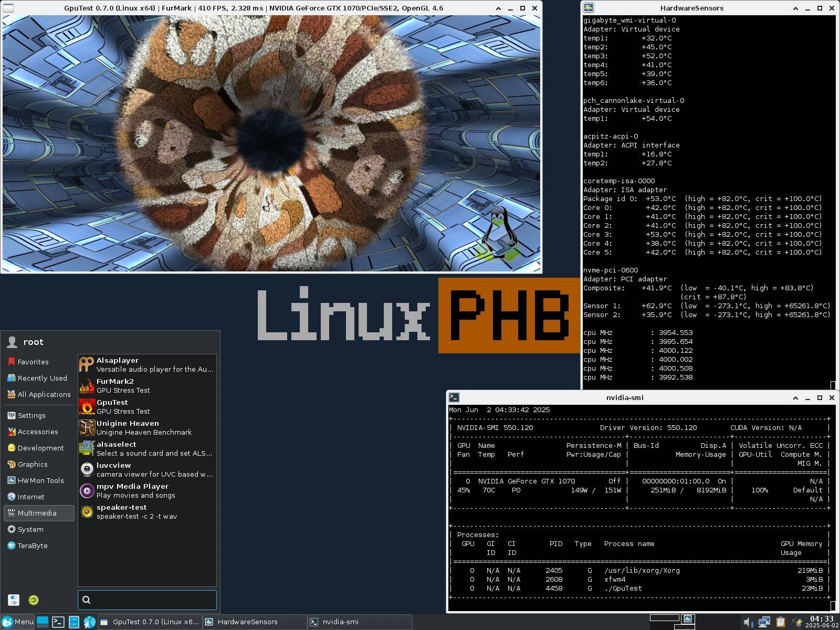Launch Alsaplayer from the Multimedia list
This screenshot has width=840, height=630.
(147, 365)
